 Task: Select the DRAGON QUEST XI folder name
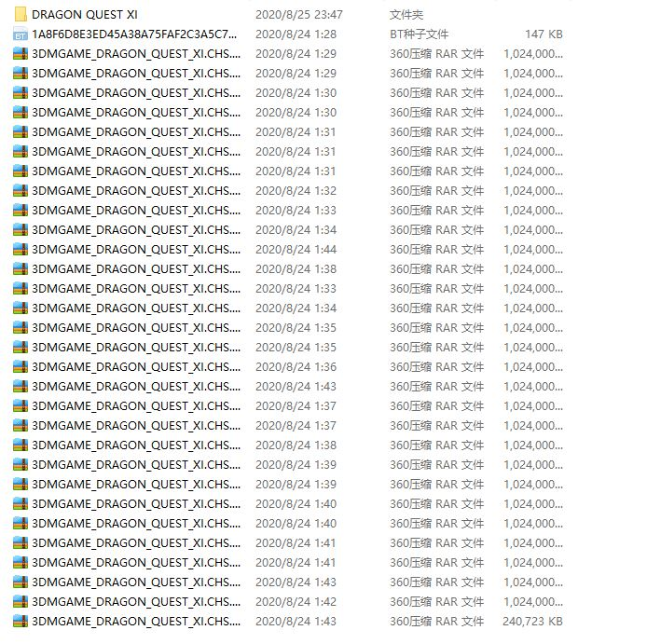pyautogui.click(x=84, y=15)
